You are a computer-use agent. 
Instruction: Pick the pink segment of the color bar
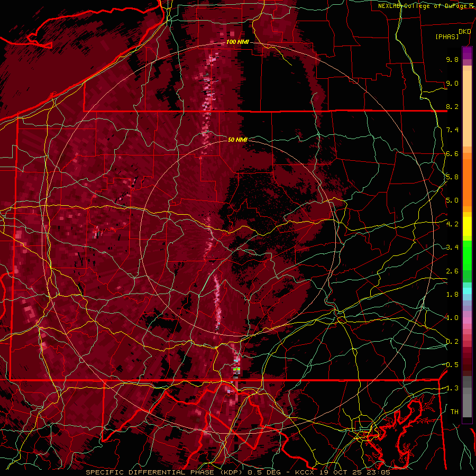point(467,321)
